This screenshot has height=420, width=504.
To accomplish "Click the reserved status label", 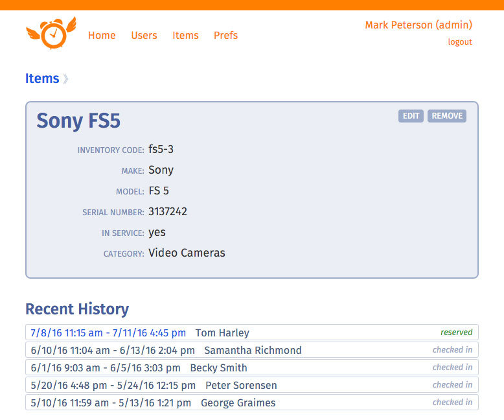I will pos(456,332).
